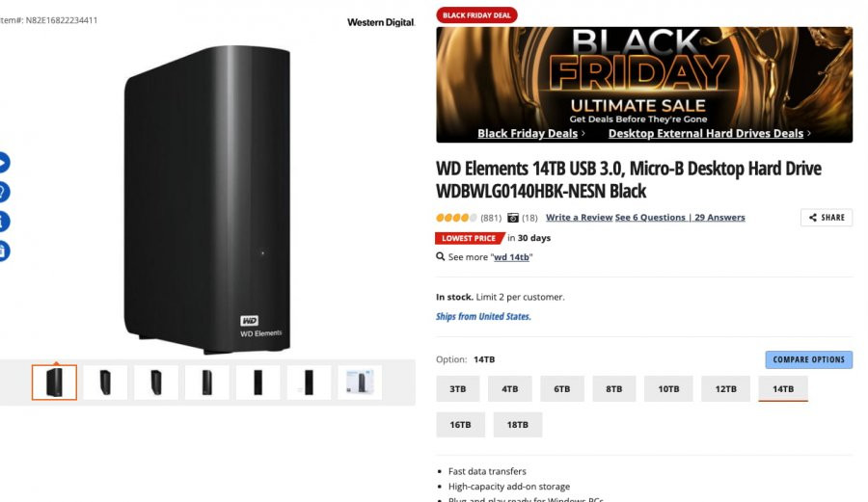This screenshot has width=868, height=502.
Task: Click Write a Review link
Action: [579, 217]
